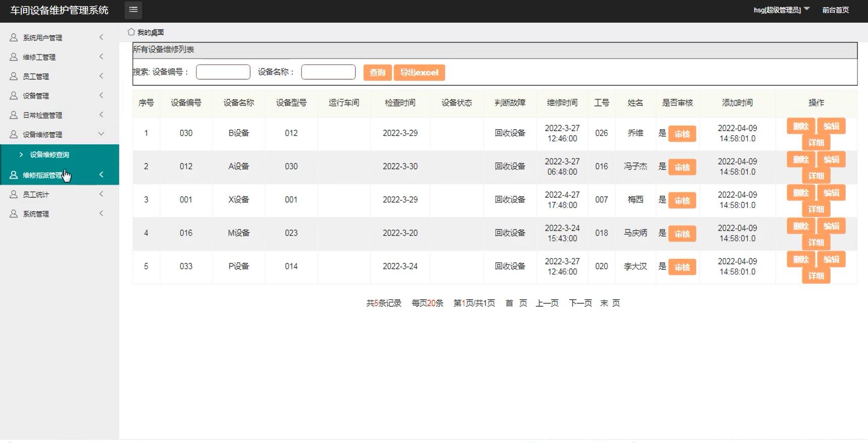Click the user icon next to 员工管理
The height and width of the screenshot is (443, 868).
(x=14, y=76)
